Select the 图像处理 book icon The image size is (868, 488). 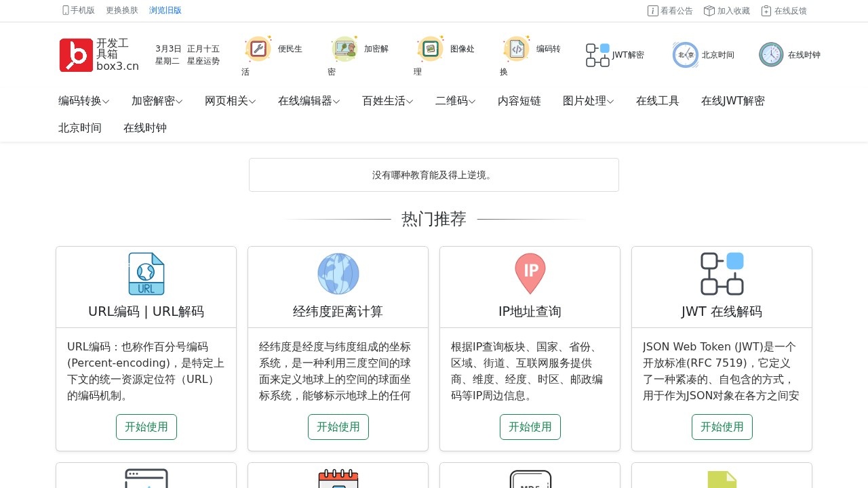click(431, 49)
